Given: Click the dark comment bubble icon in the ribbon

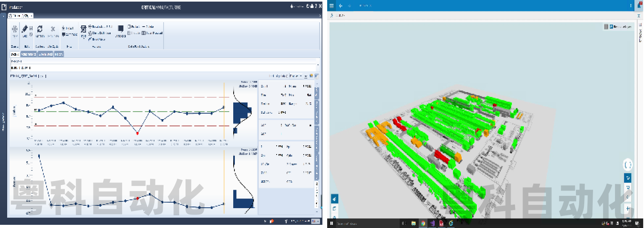Looking at the screenshot, I should 121,29.
